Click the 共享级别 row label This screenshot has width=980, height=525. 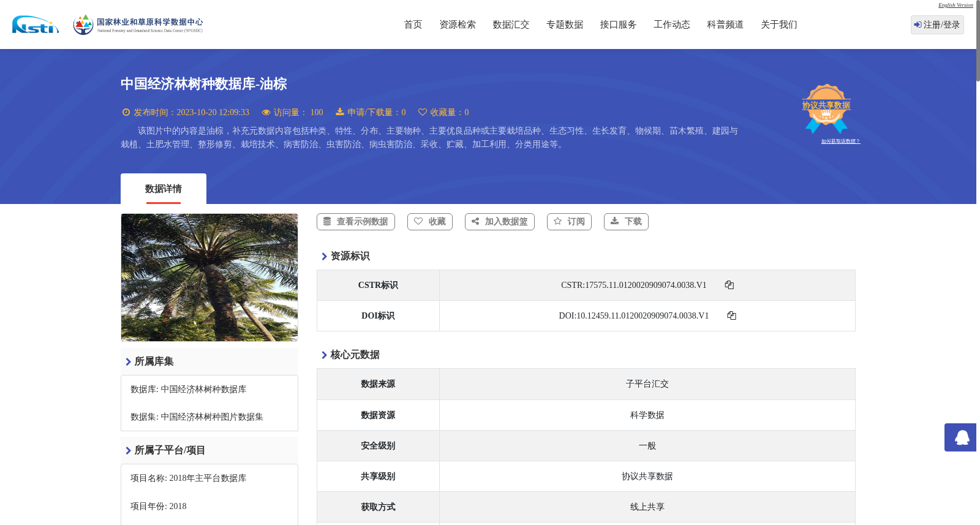pyautogui.click(x=378, y=477)
